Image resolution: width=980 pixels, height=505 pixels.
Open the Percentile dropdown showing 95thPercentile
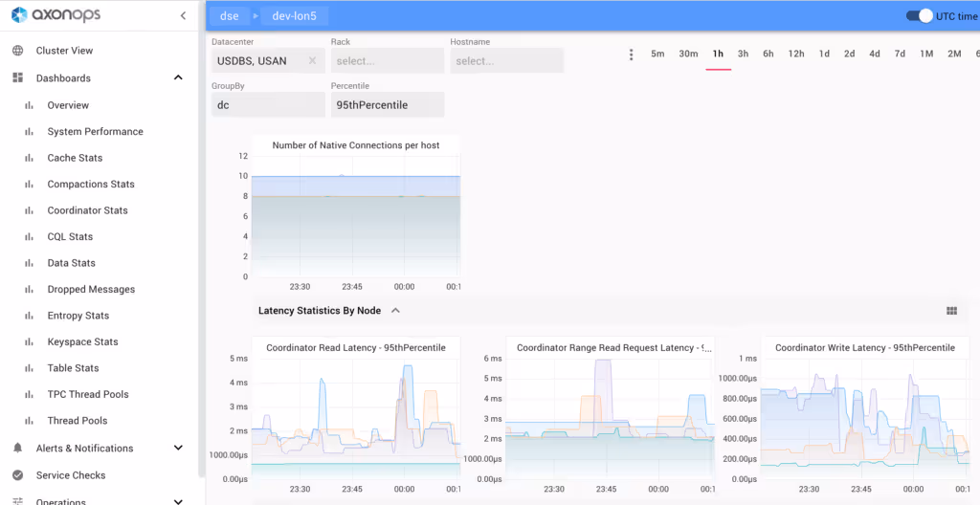pyautogui.click(x=388, y=105)
